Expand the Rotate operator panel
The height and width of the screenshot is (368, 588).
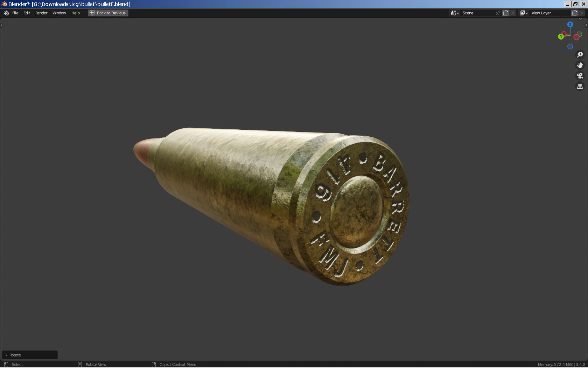point(30,355)
